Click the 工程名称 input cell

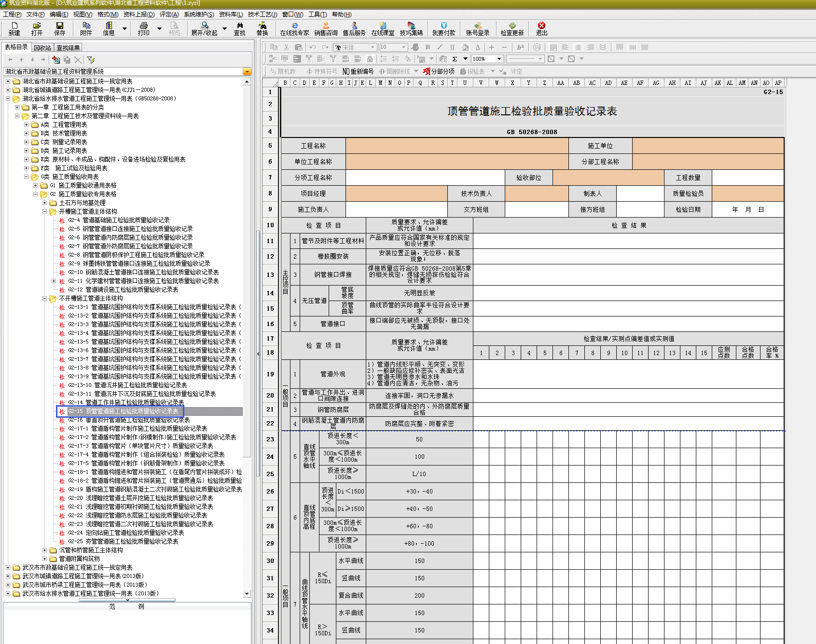click(457, 146)
